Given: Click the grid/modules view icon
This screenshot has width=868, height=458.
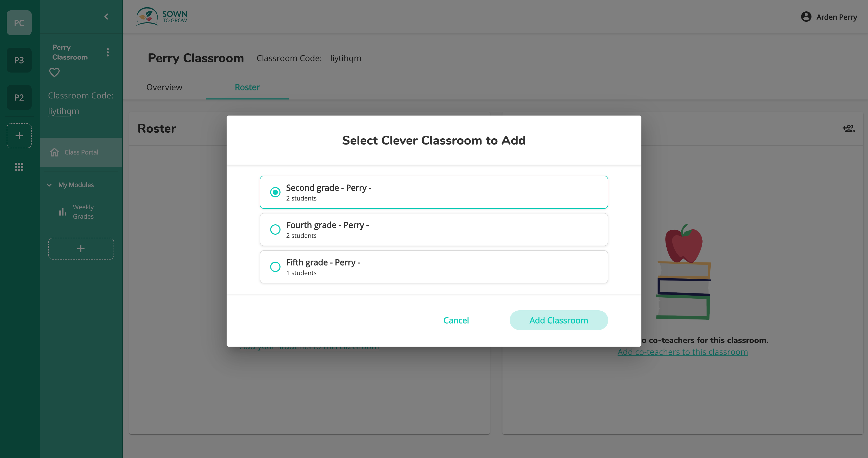Looking at the screenshot, I should (19, 167).
